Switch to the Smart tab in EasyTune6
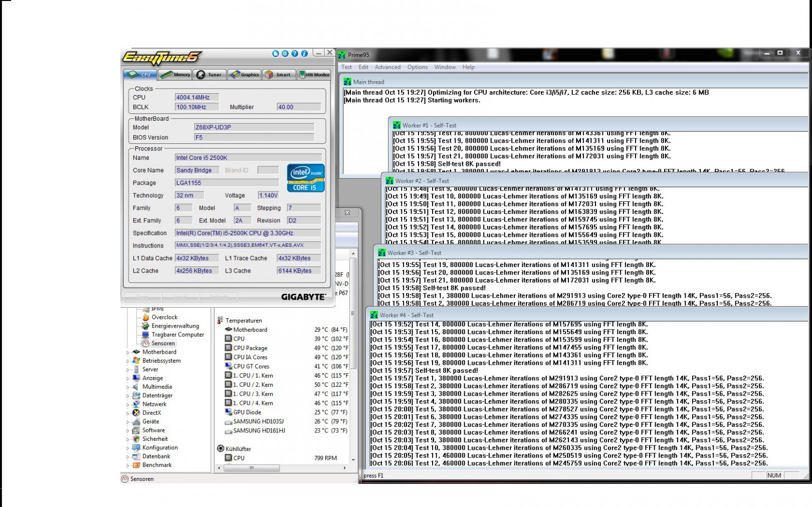 click(x=279, y=75)
